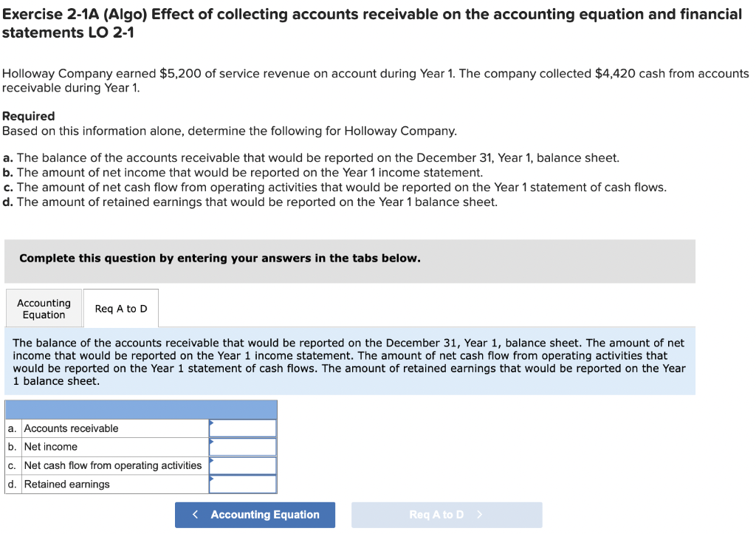
Task: Click the blue marker on Accounts receivable input
Action: tap(213, 422)
